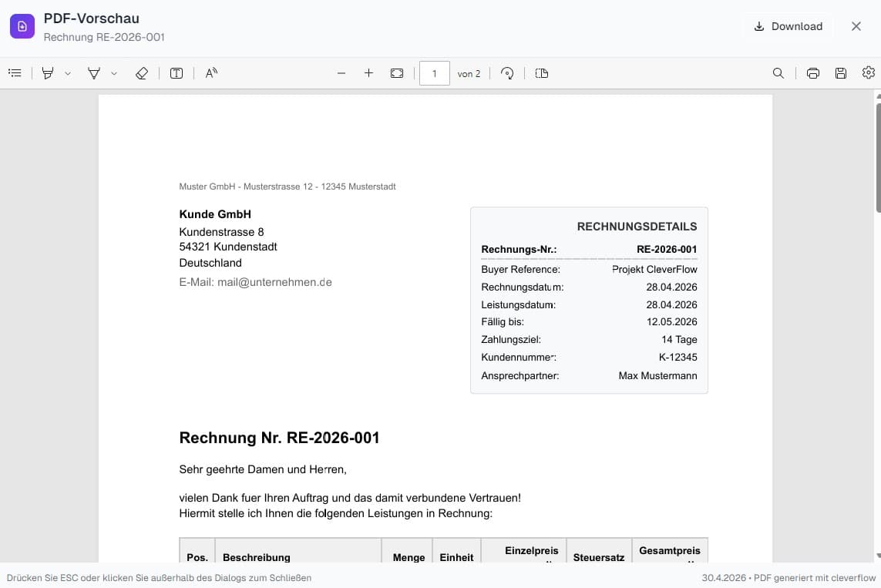Click the 'Fällig bis:' date 12.05.2026
This screenshot has height=588, width=881.
(x=672, y=322)
